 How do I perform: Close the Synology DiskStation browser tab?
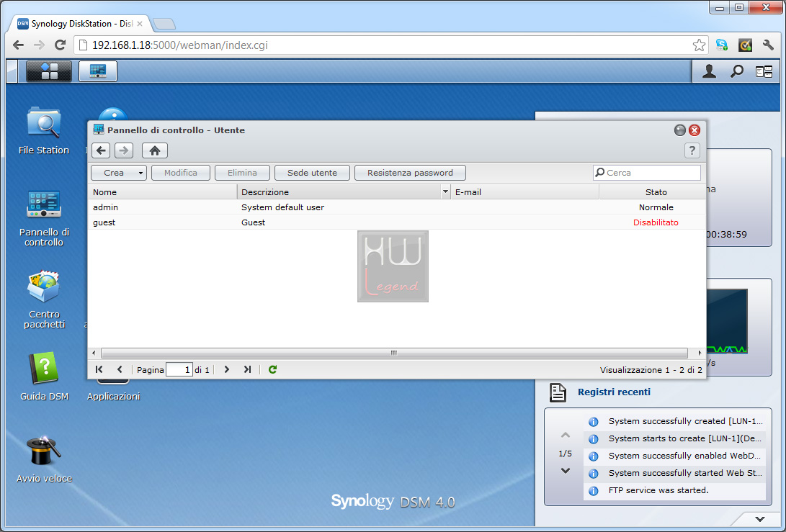(x=140, y=24)
